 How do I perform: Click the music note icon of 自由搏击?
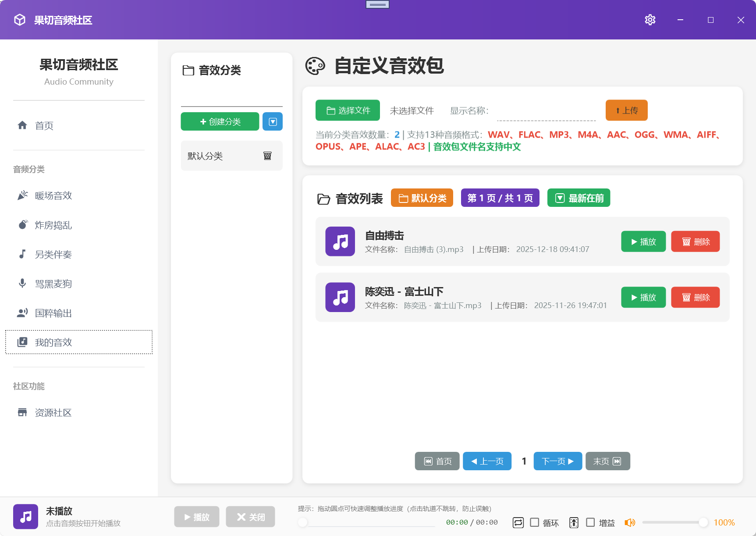(340, 241)
